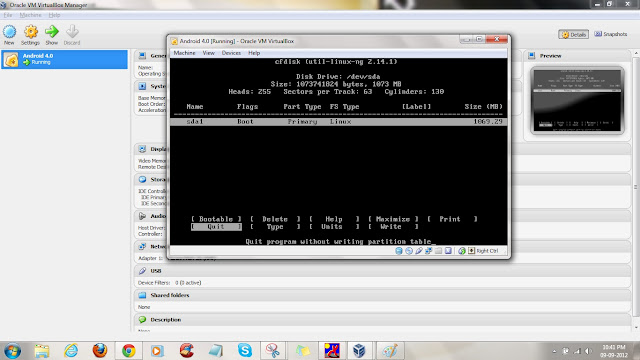640x360 pixels.
Task: Click the VM preview thumbnail
Action: [x=577, y=100]
